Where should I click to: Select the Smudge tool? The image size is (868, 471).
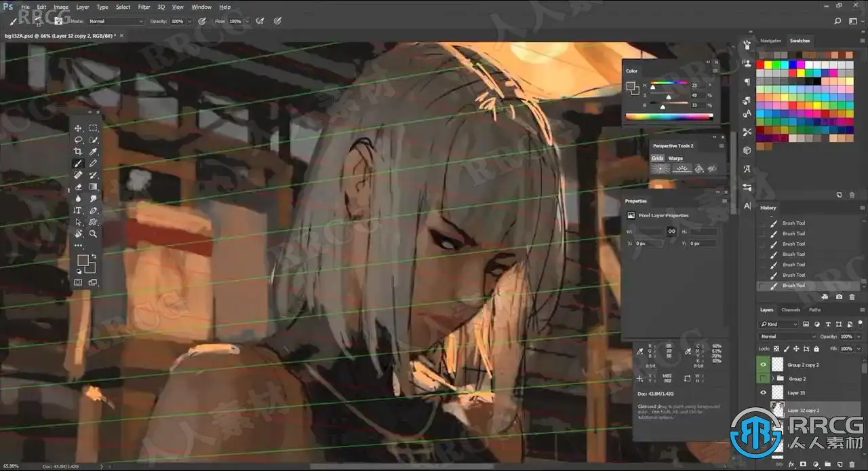(x=94, y=198)
